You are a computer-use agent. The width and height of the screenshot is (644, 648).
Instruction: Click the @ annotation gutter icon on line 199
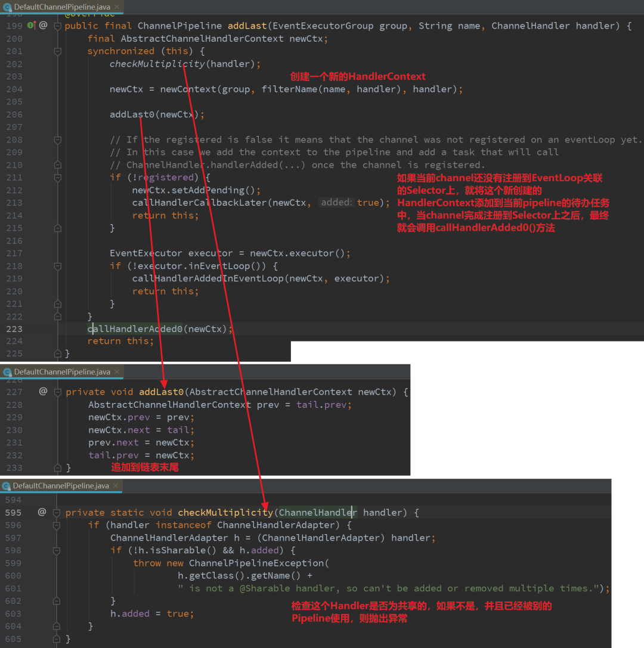[x=44, y=25]
